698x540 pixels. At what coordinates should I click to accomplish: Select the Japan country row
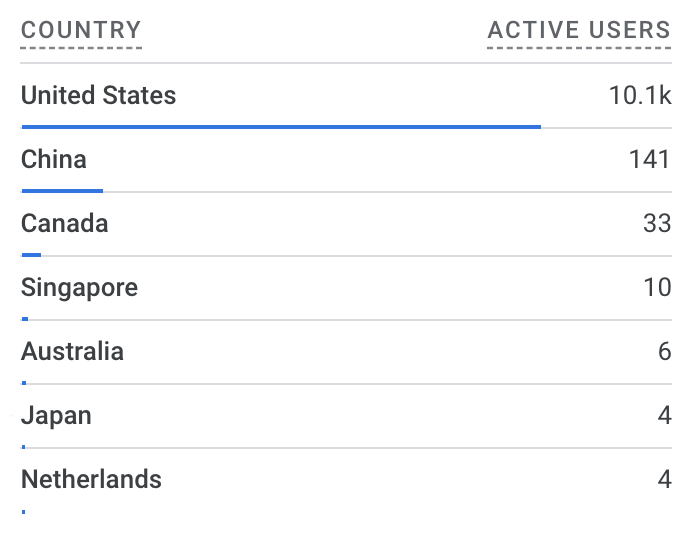(x=56, y=416)
